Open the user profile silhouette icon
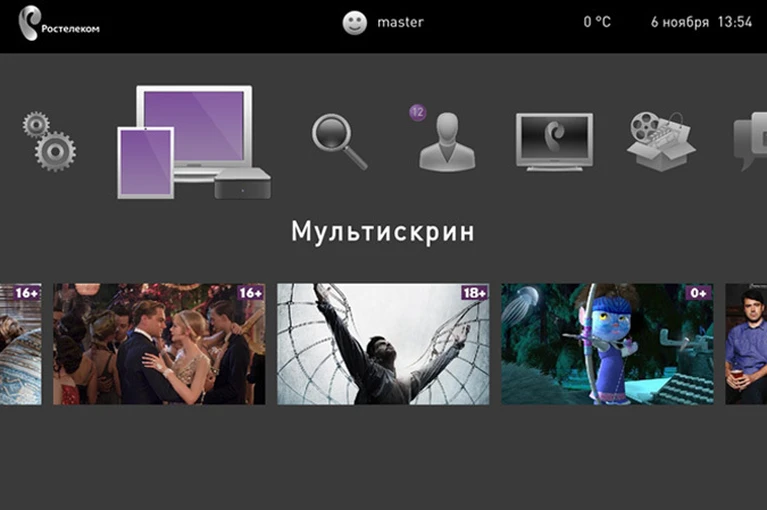Screen dimensions: 767x510 pos(447,142)
